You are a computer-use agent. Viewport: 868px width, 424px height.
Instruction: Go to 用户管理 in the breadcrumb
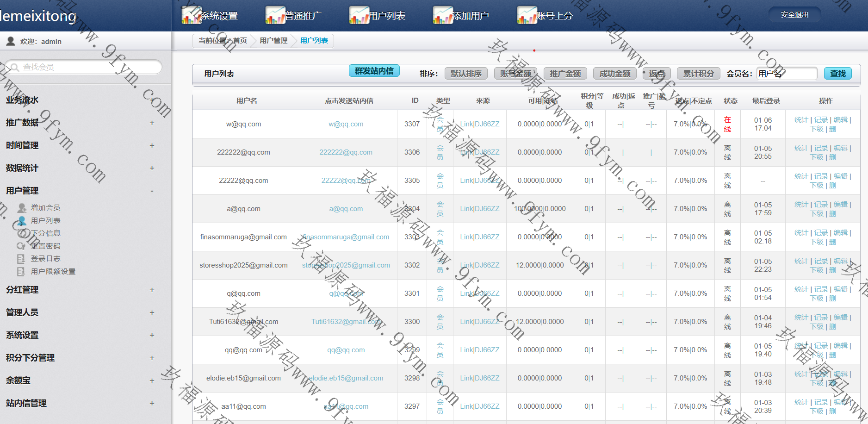point(273,41)
